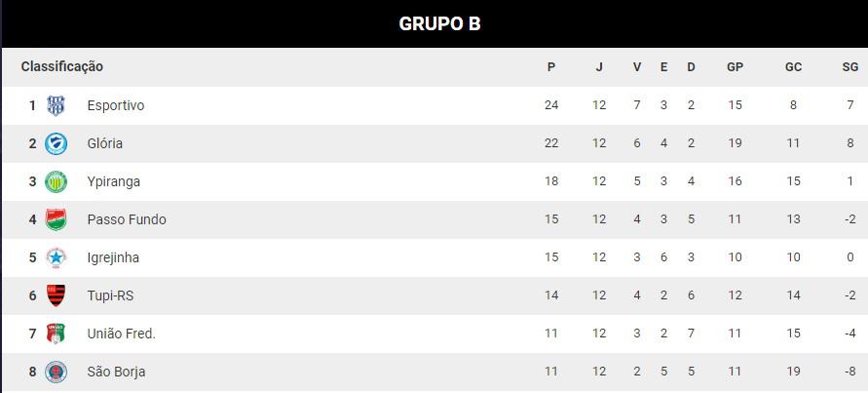This screenshot has height=393, width=868.
Task: Open the Tupi-RS team name link
Action: coord(110,295)
